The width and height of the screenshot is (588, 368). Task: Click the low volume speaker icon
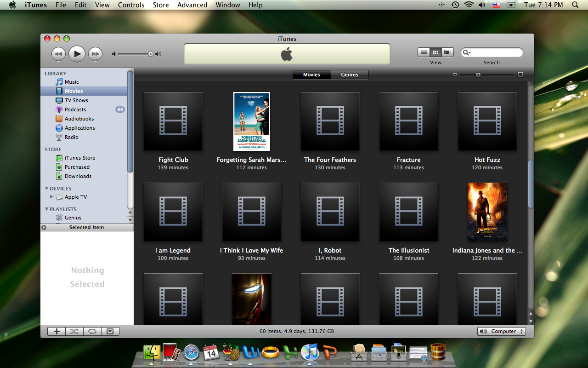[114, 54]
